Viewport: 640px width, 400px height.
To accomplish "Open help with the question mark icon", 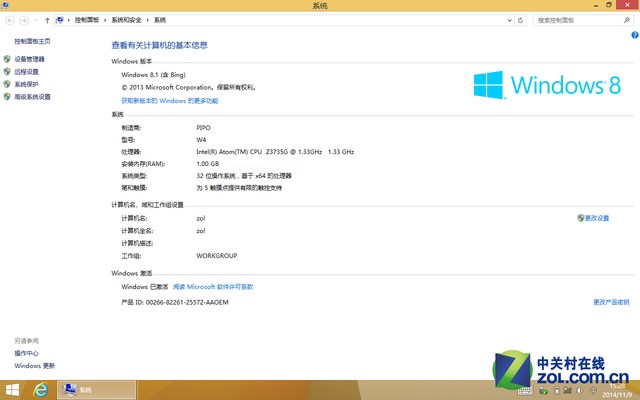I will [x=635, y=35].
